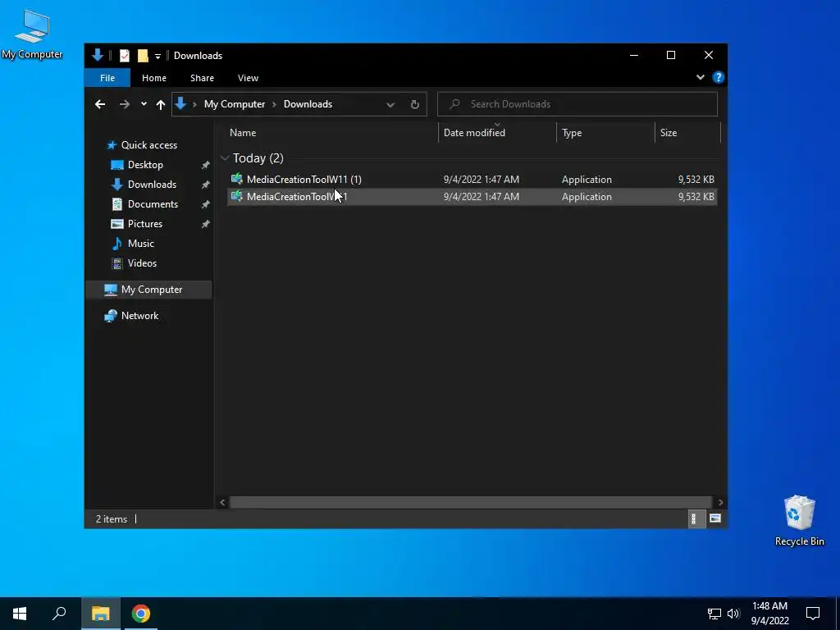Click the Back navigation arrow
Viewport: 840px width, 630px height.
(100, 104)
